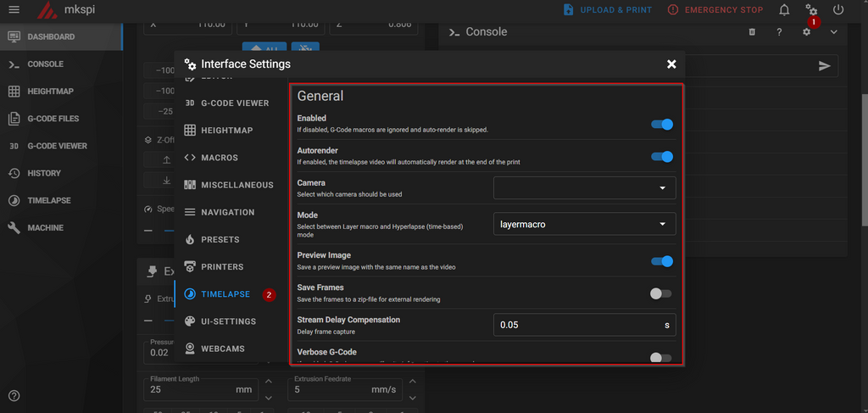Open Machine in the sidebar
This screenshot has width=868, height=413.
61,227
